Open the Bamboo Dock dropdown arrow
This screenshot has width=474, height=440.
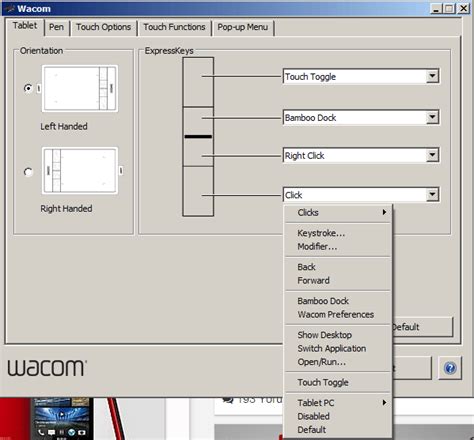pos(432,117)
